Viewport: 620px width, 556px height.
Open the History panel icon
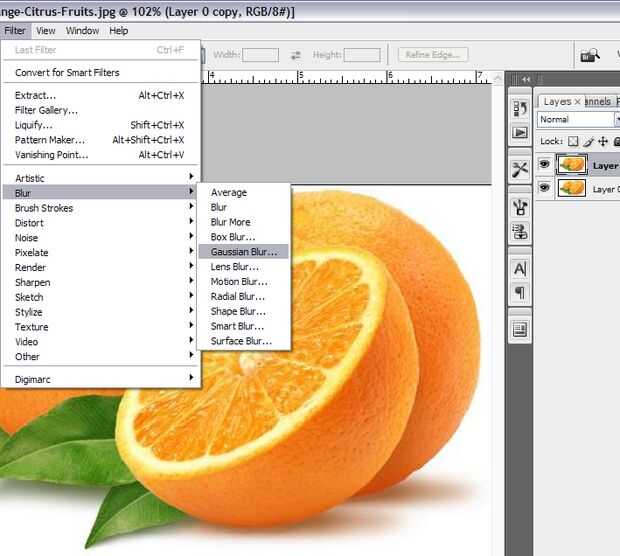pyautogui.click(x=520, y=108)
